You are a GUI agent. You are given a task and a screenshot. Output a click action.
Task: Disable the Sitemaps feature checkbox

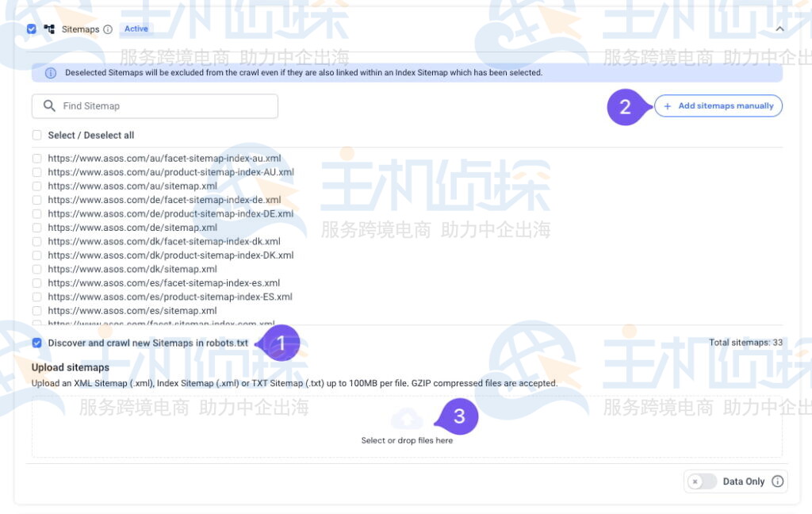31,29
